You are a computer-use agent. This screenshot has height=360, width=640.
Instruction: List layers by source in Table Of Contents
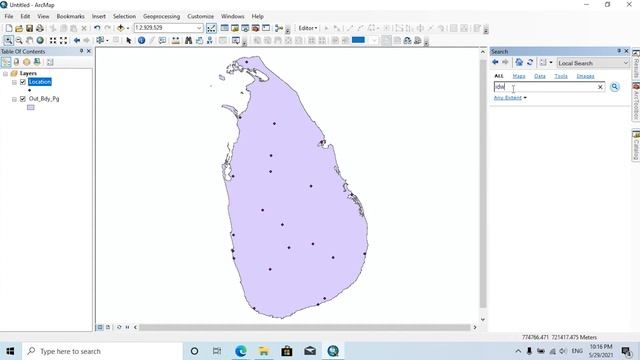pos(16,62)
